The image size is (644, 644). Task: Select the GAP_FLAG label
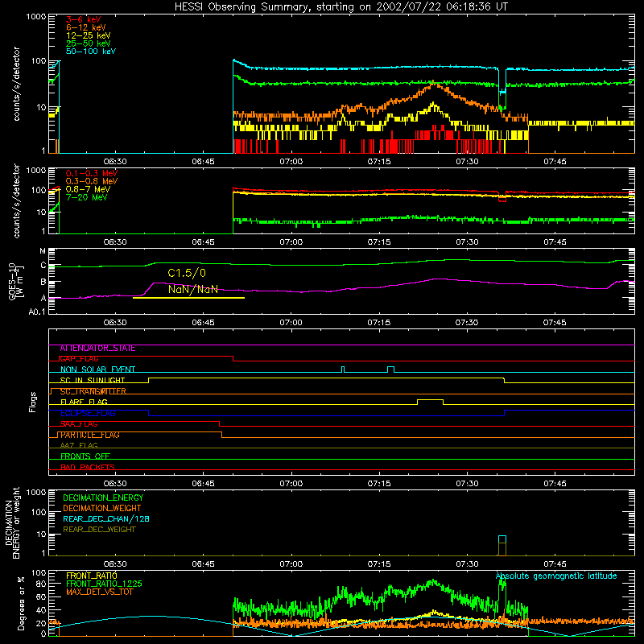[79, 359]
